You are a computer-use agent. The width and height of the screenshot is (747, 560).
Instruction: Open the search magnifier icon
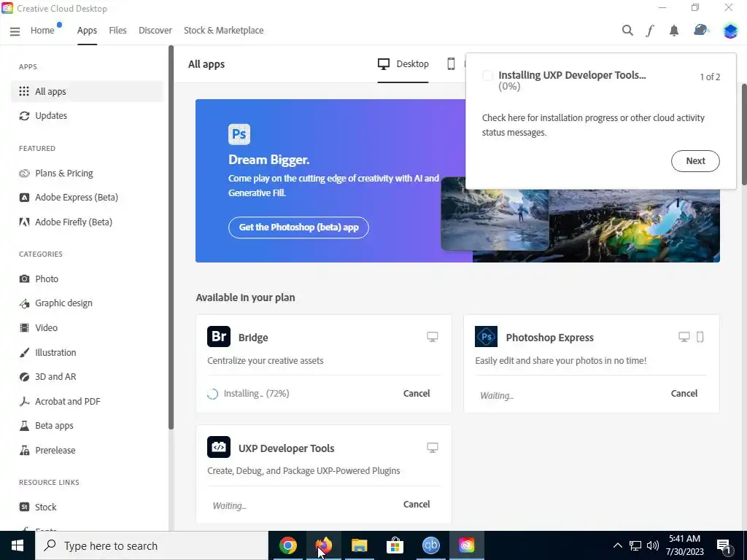tap(627, 31)
